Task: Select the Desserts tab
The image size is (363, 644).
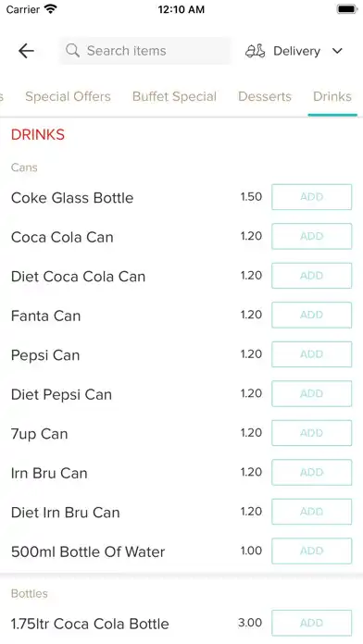Action: [x=265, y=96]
